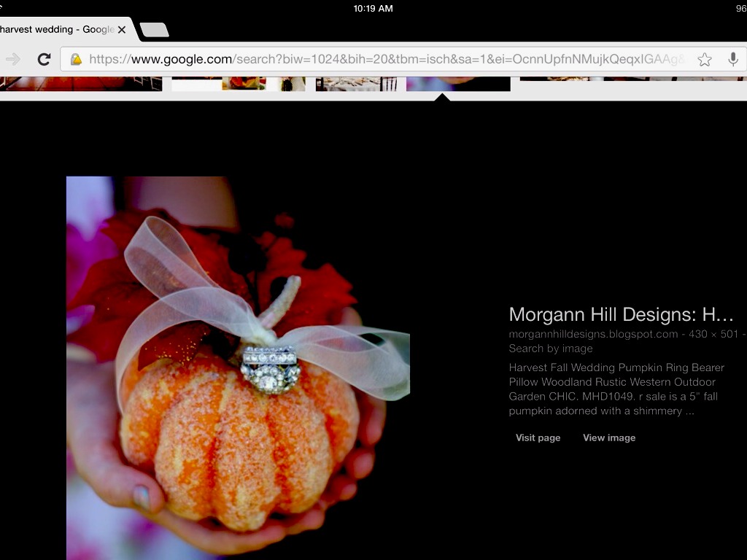Click the yellow security lock icon
Screen dimensions: 747x560
[x=75, y=60]
